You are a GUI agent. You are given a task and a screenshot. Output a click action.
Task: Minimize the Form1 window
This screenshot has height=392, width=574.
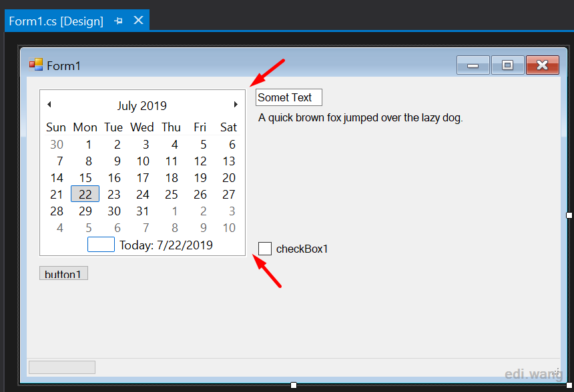[x=473, y=65]
